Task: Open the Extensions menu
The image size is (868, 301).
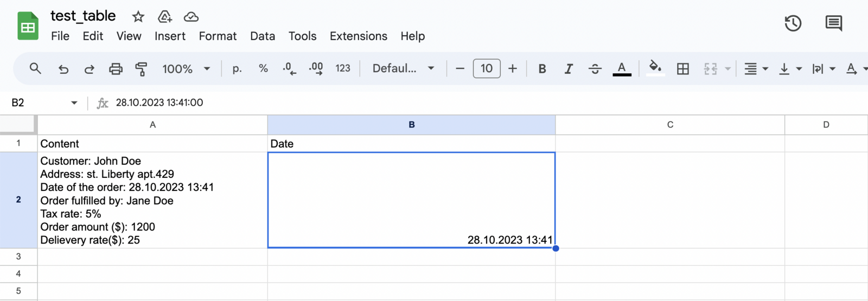Action: click(x=359, y=36)
